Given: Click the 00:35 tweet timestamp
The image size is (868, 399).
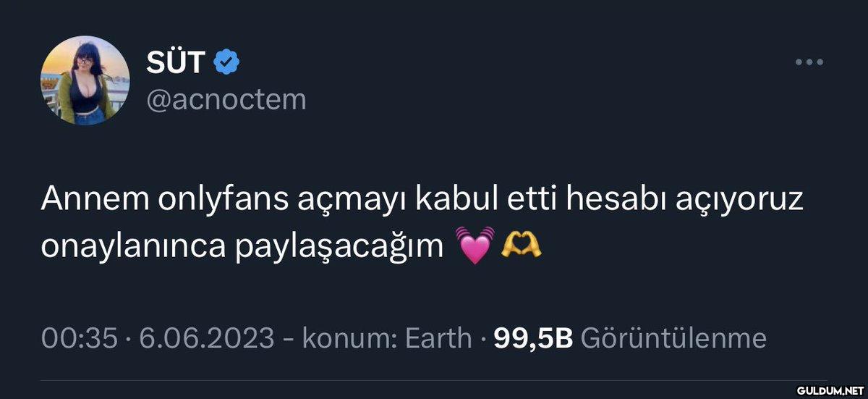Looking at the screenshot, I should (x=80, y=337).
